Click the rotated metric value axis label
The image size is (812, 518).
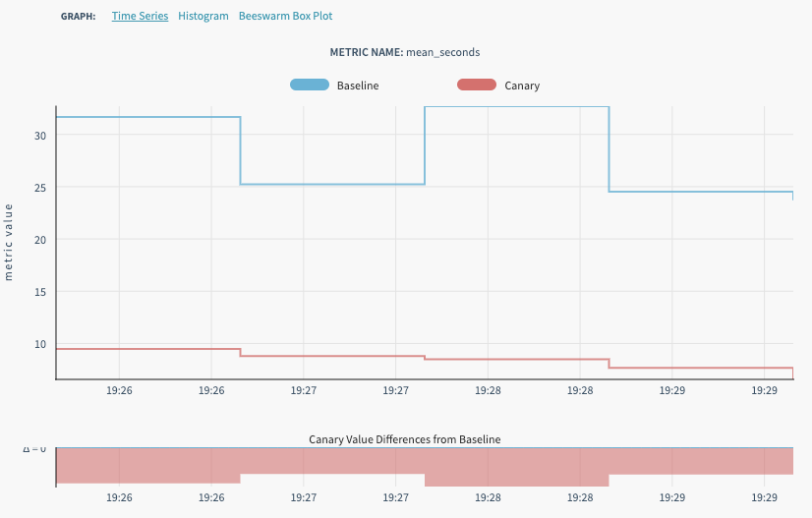(x=10, y=242)
